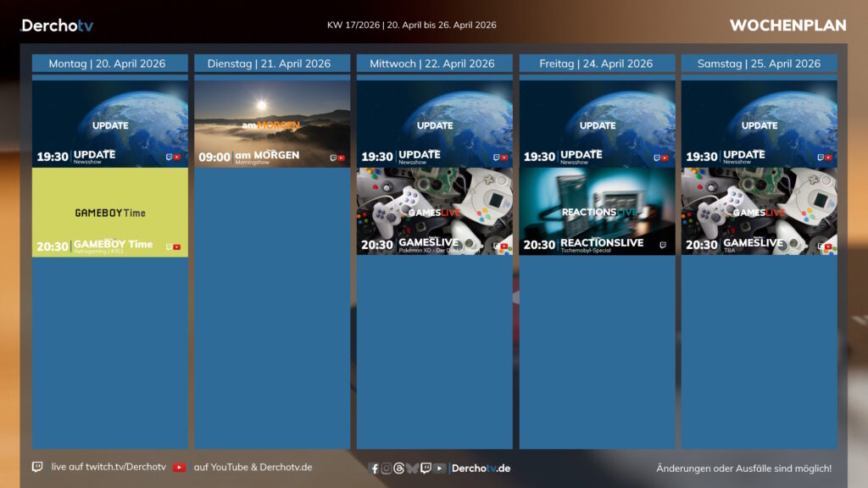868x488 pixels.
Task: Open the Facebook icon in footer socials
Action: pyautogui.click(x=375, y=469)
